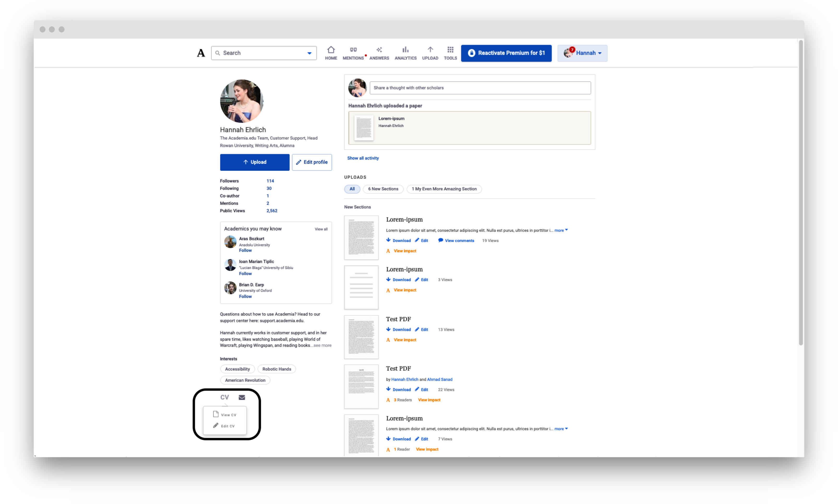This screenshot has height=504, width=838.
Task: Open the Analytics nav icon
Action: coord(405,50)
